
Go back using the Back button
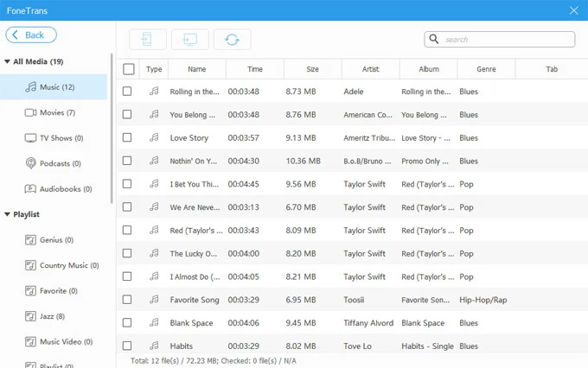[31, 35]
